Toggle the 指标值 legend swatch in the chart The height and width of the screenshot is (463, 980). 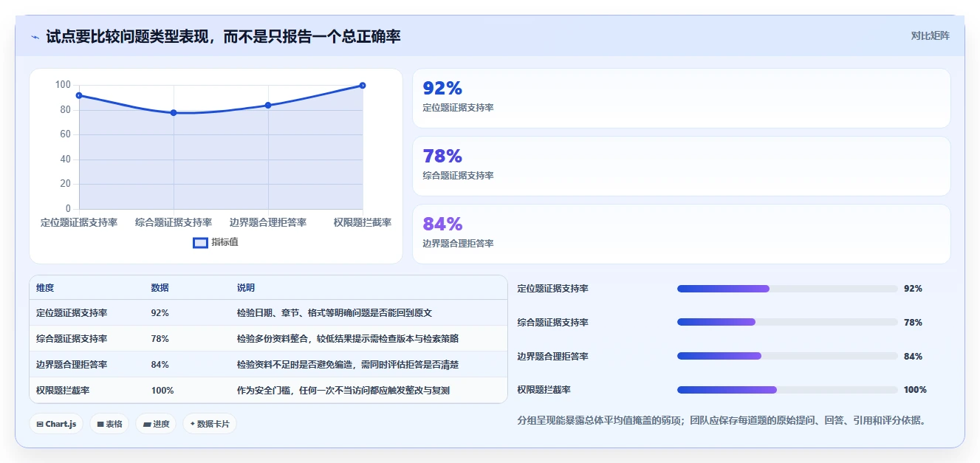[x=200, y=242]
